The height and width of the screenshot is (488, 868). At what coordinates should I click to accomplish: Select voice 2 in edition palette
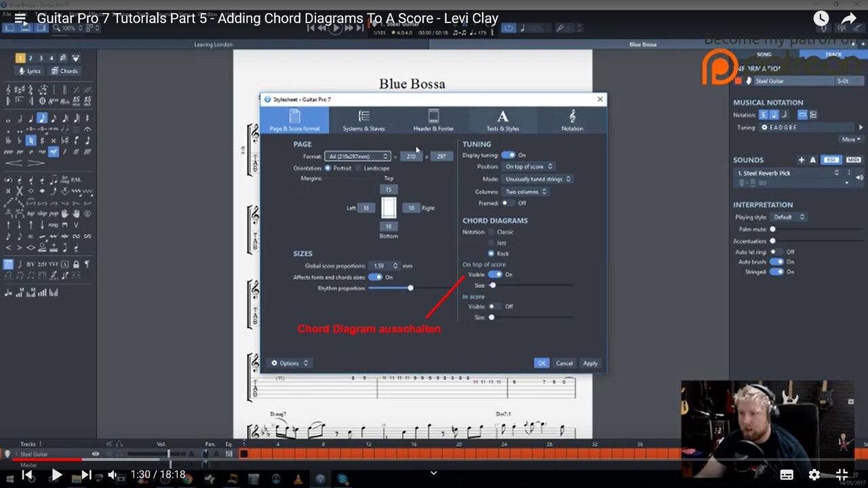pos(31,58)
